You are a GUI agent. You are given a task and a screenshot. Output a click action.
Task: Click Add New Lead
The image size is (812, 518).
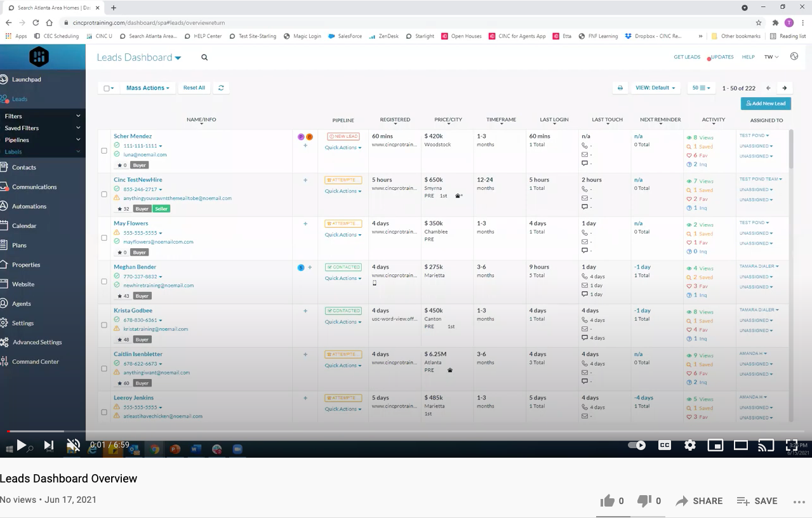click(x=765, y=103)
